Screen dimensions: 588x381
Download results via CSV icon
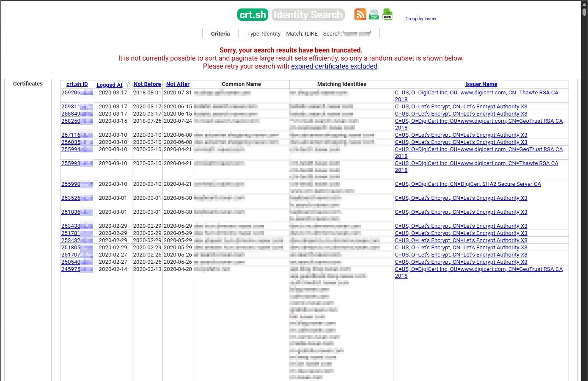click(x=374, y=14)
